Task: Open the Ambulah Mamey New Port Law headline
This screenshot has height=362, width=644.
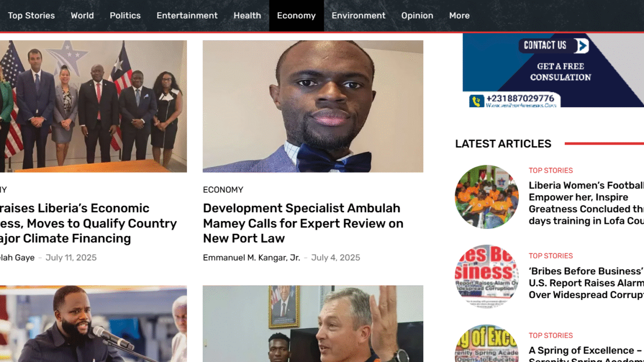Action: coord(303,223)
